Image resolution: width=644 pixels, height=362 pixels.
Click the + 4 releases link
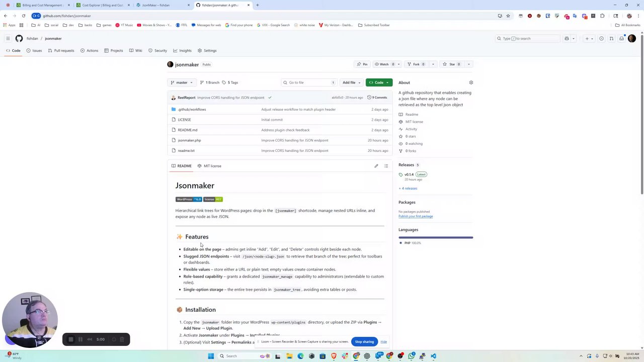408,189
